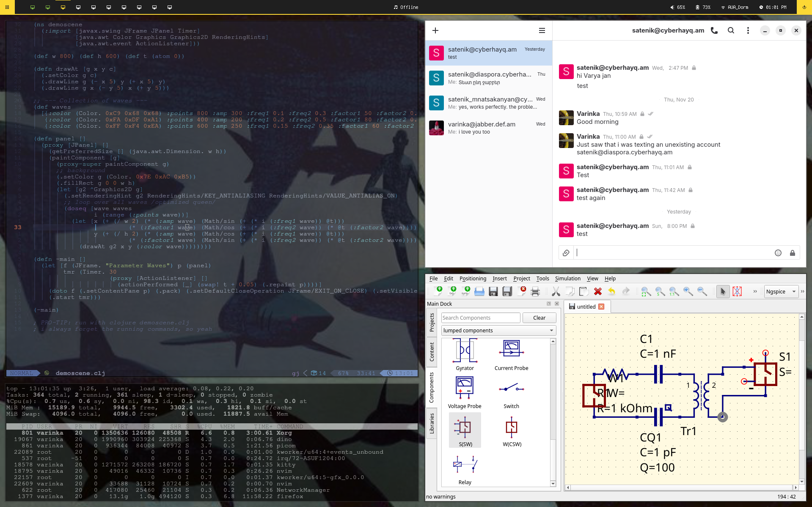The image size is (812, 507).
Task: Open the satenik@diaspora.cyberha... conversation
Action: click(x=489, y=78)
